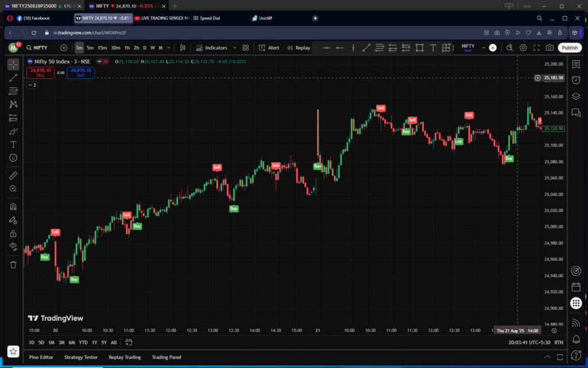Open the Pine Editor tab

42,357
